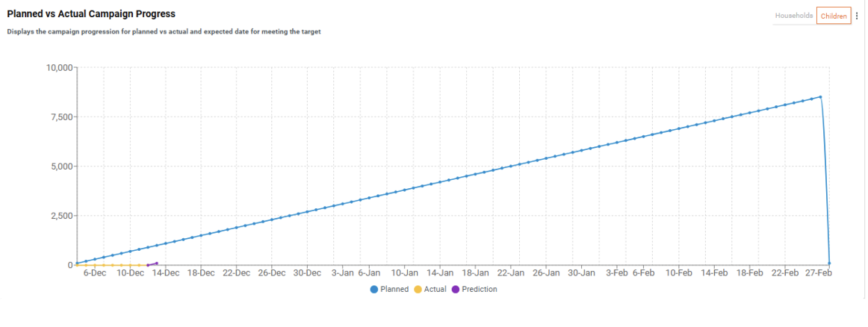Click the 27-Feb x-axis label
Image resolution: width=868 pixels, height=327 pixels.
pyautogui.click(x=819, y=273)
